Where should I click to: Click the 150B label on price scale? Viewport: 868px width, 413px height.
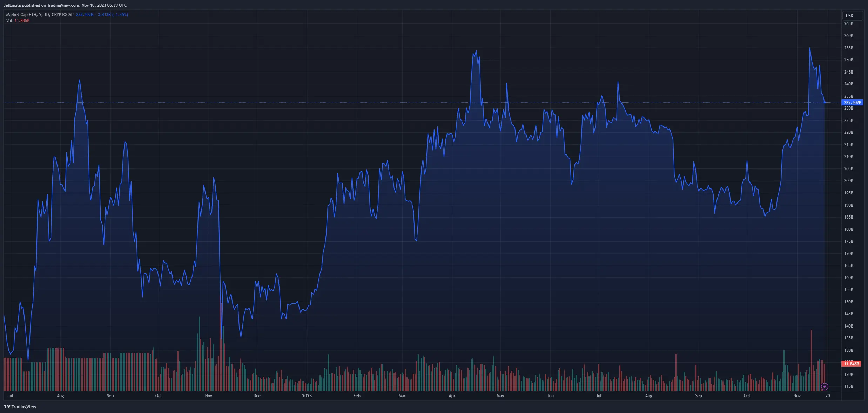(x=848, y=302)
